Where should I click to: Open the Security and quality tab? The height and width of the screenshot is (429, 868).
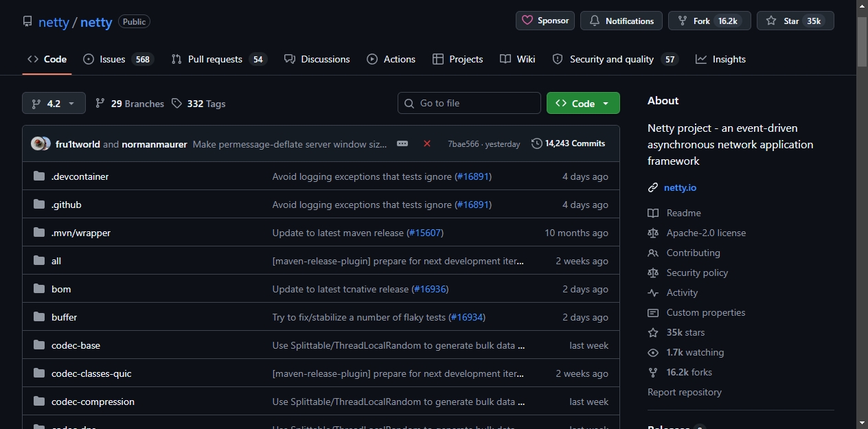click(615, 59)
